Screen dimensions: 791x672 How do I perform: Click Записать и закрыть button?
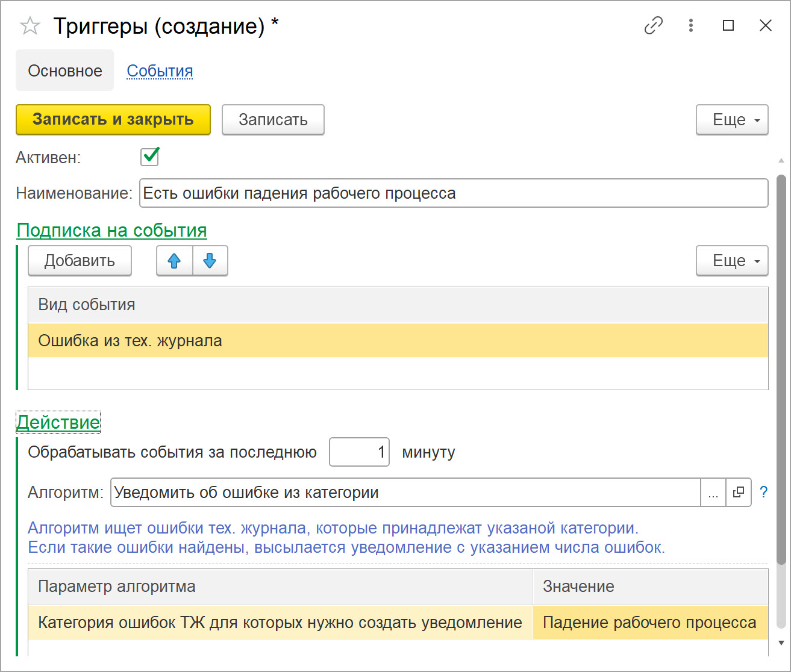point(113,120)
